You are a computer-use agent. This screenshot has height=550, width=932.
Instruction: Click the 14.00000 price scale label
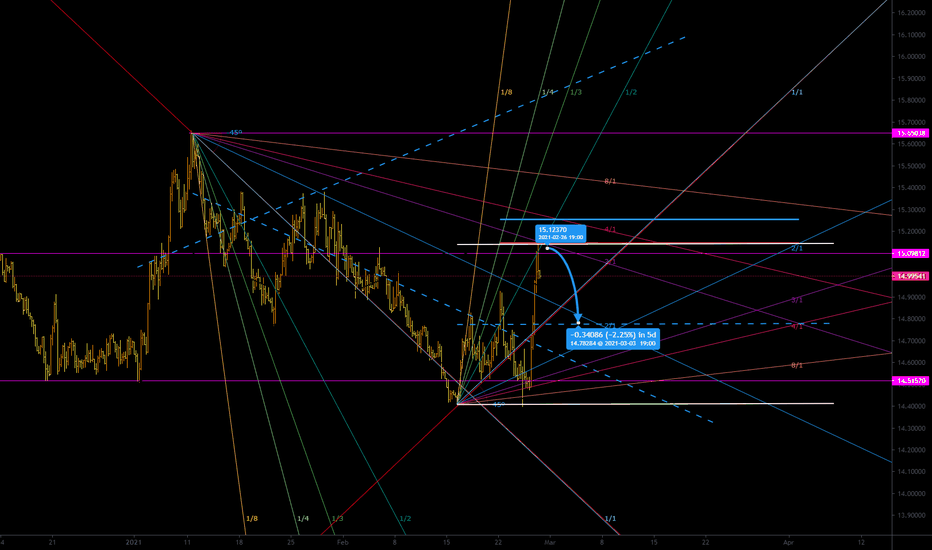[x=912, y=494]
